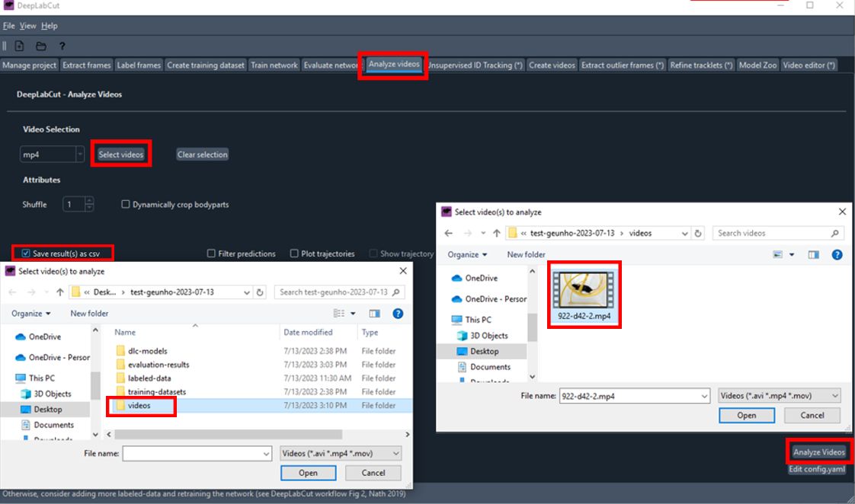Click the Select videos button

coord(121,155)
